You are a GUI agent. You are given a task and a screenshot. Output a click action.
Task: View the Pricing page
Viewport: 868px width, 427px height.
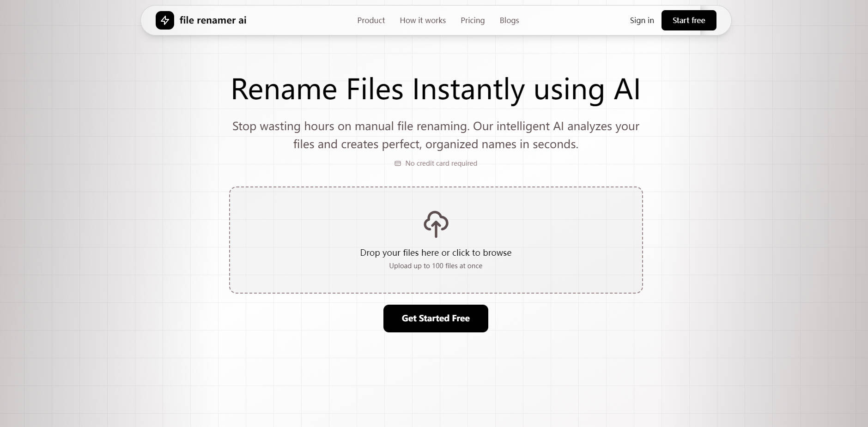click(472, 20)
